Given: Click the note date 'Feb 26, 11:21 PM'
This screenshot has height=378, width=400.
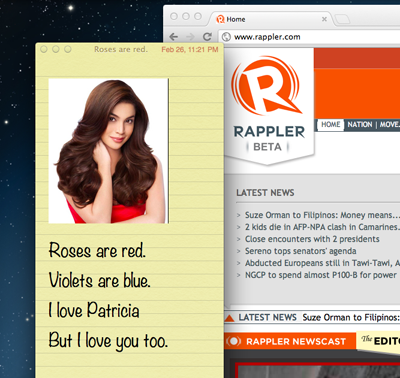Looking at the screenshot, I should (x=190, y=50).
